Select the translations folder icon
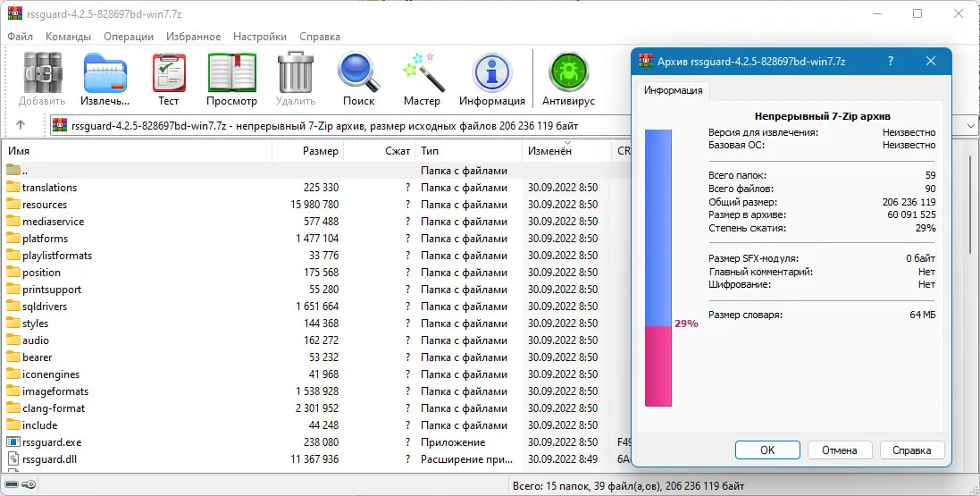The height and width of the screenshot is (496, 980). 13,187
